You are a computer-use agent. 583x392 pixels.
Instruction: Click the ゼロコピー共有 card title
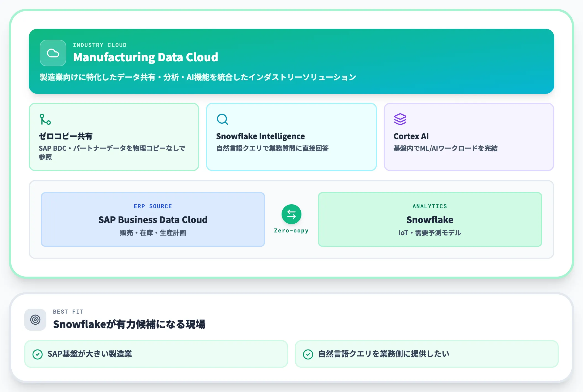66,136
